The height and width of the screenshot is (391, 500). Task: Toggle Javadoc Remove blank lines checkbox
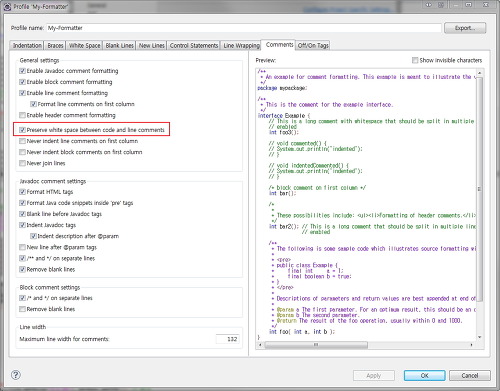point(22,269)
